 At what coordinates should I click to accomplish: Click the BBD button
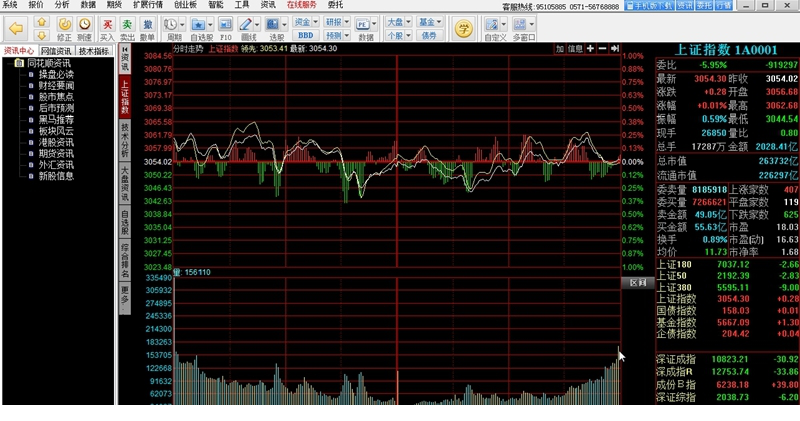click(x=305, y=34)
